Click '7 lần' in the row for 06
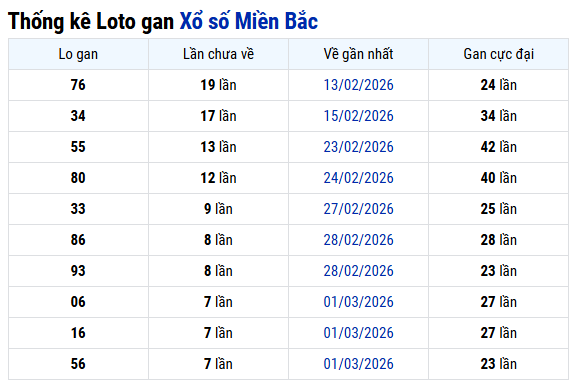The image size is (572, 389). click(218, 302)
